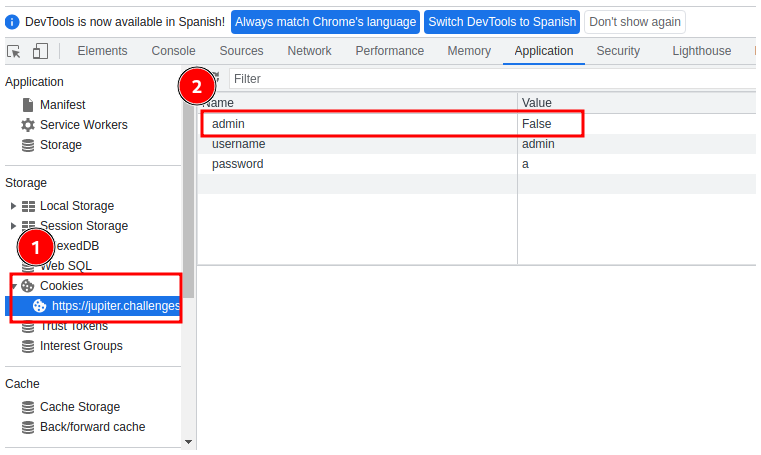761x455 pixels.
Task: Click the inspect element picker icon
Action: tap(14, 51)
